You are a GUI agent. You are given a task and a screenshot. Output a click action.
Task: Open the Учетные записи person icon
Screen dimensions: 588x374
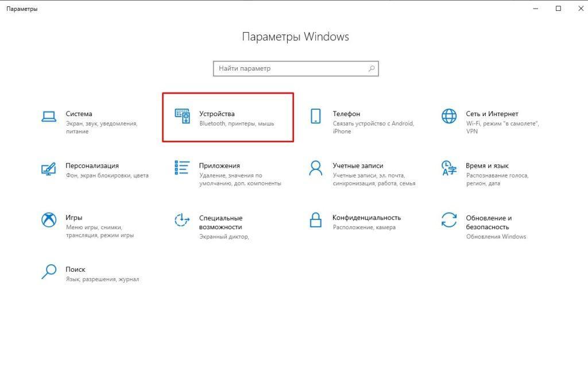click(x=316, y=168)
